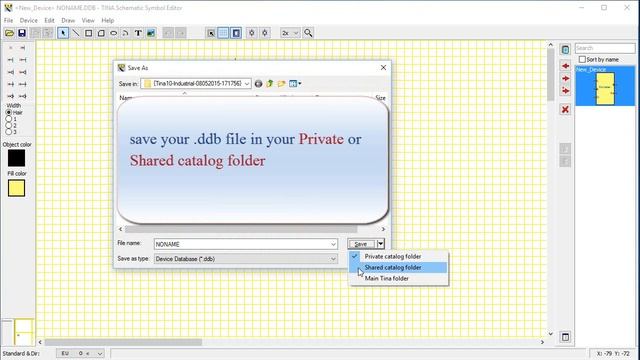Select the Hair width radio button
Viewport: 640px width, 360px height.
pyautogui.click(x=9, y=112)
